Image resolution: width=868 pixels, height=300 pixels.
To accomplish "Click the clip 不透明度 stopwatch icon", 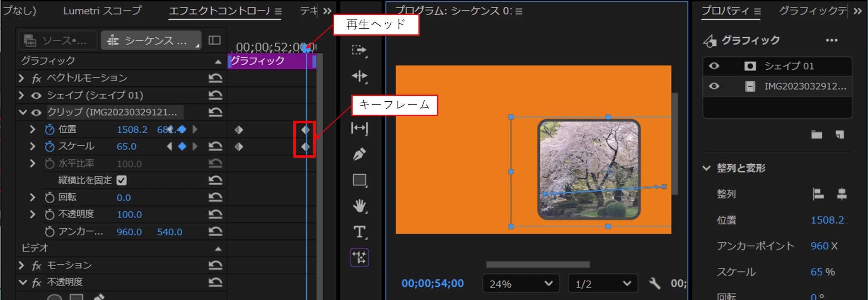I will (x=50, y=214).
